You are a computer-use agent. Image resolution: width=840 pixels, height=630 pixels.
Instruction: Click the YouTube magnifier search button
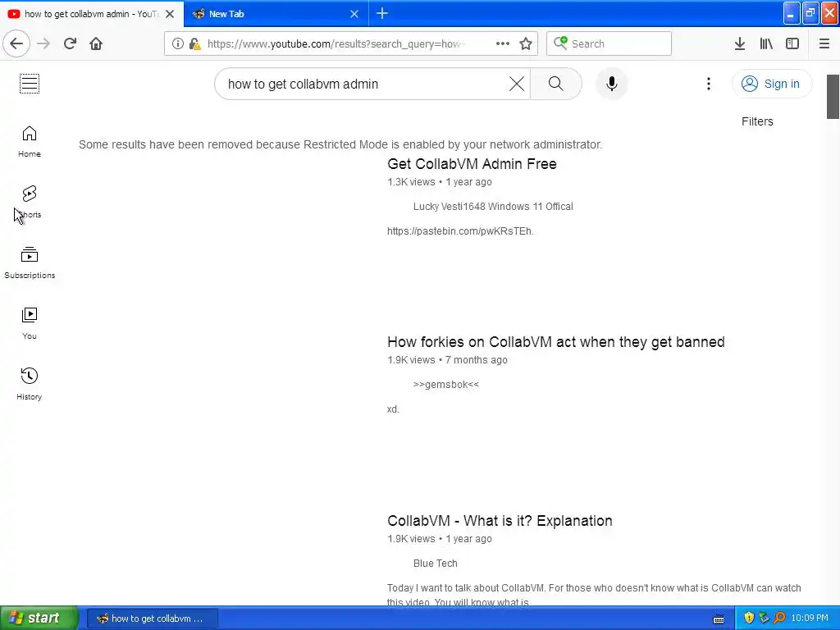[556, 84]
